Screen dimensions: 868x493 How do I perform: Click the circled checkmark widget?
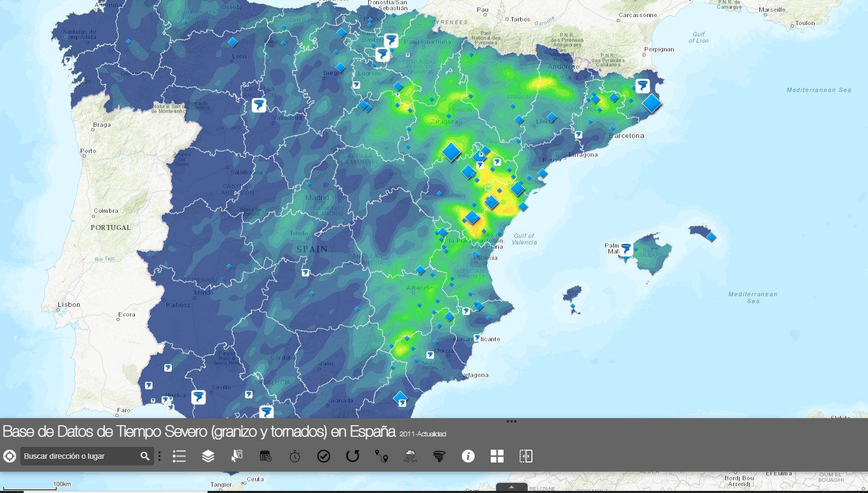coord(324,456)
